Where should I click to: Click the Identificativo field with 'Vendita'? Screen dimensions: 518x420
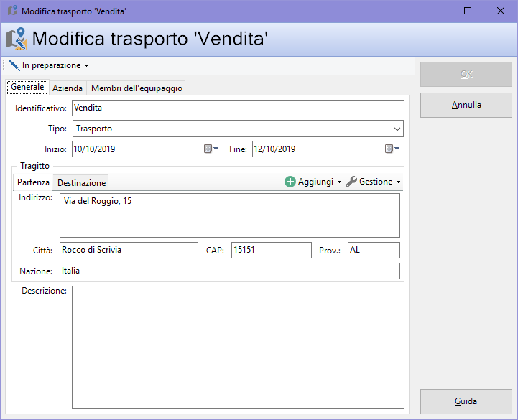(x=238, y=108)
